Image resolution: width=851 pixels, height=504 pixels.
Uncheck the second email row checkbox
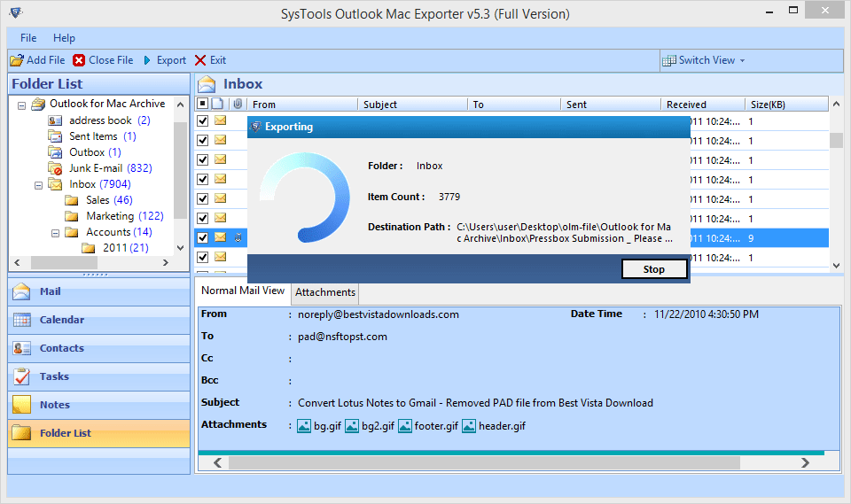tap(202, 140)
